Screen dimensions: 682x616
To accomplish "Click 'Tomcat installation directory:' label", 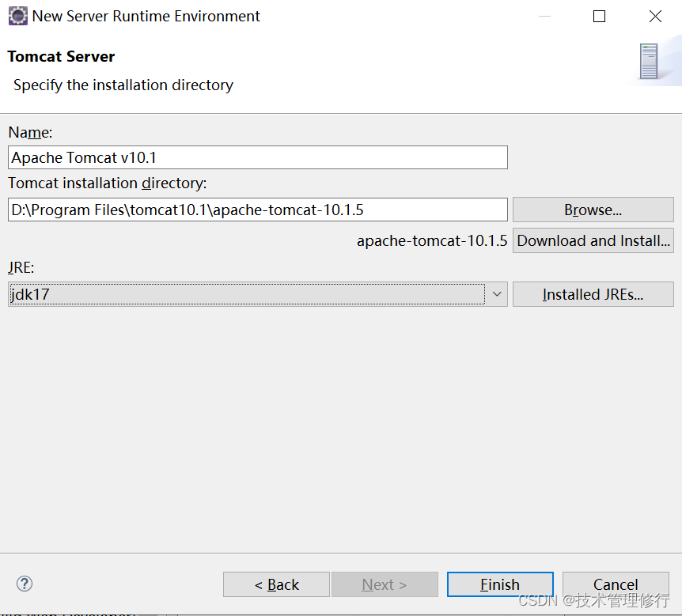I will tap(107, 183).
